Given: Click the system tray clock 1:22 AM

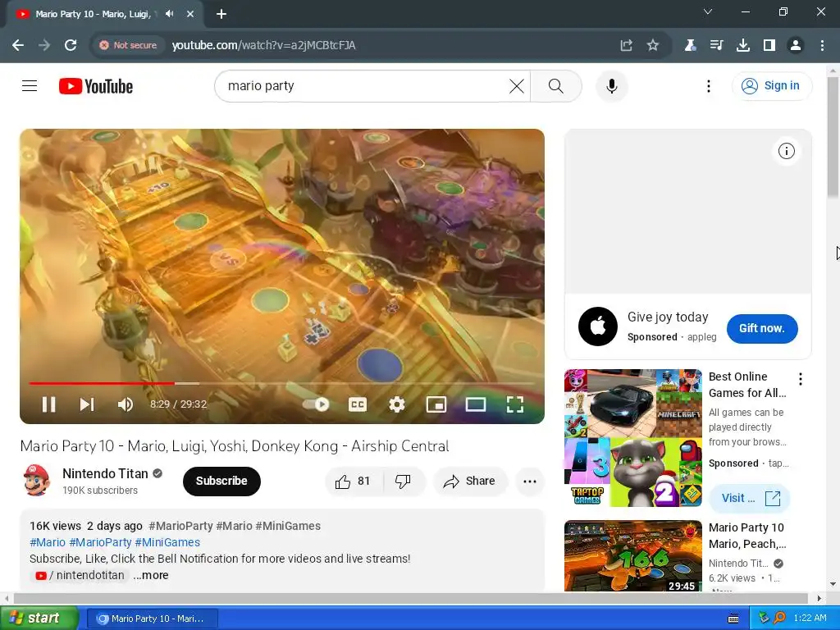Looking at the screenshot, I should 810,619.
